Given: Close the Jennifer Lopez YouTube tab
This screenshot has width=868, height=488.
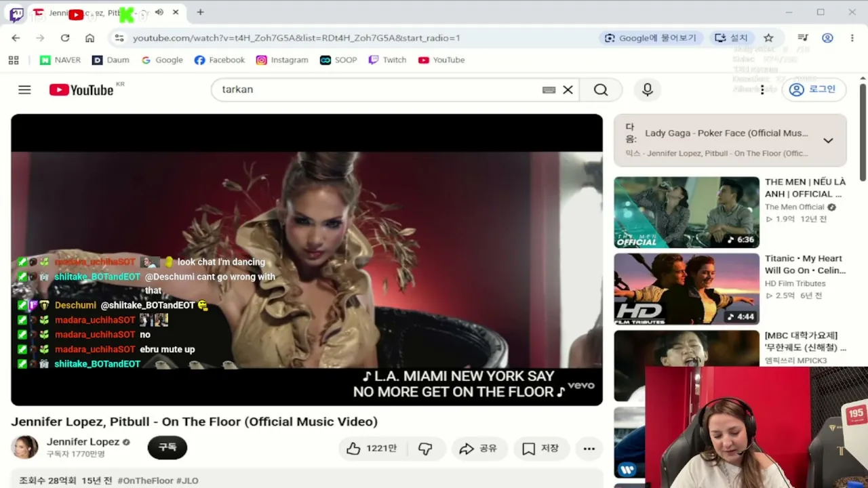Looking at the screenshot, I should tap(176, 12).
